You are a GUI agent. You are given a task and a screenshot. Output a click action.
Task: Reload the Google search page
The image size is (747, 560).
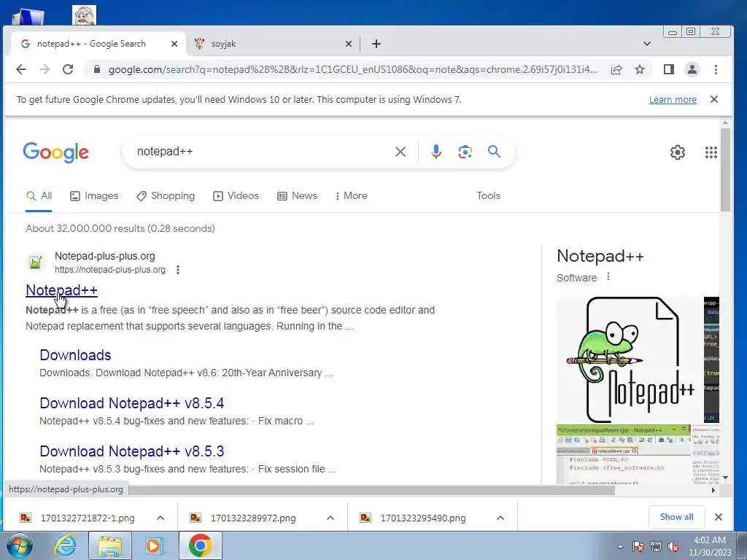click(68, 69)
